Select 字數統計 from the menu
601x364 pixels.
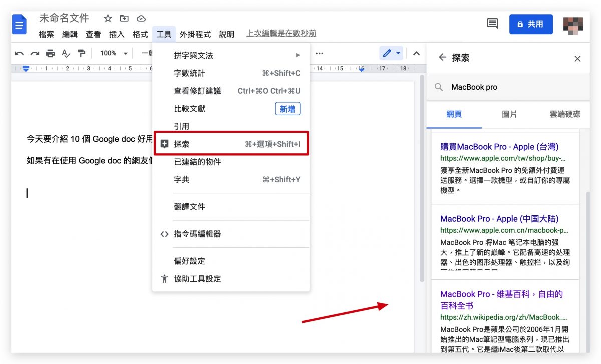click(x=231, y=73)
